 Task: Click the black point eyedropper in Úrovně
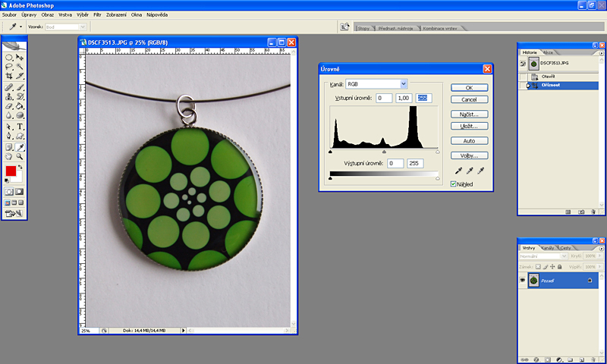coord(458,171)
